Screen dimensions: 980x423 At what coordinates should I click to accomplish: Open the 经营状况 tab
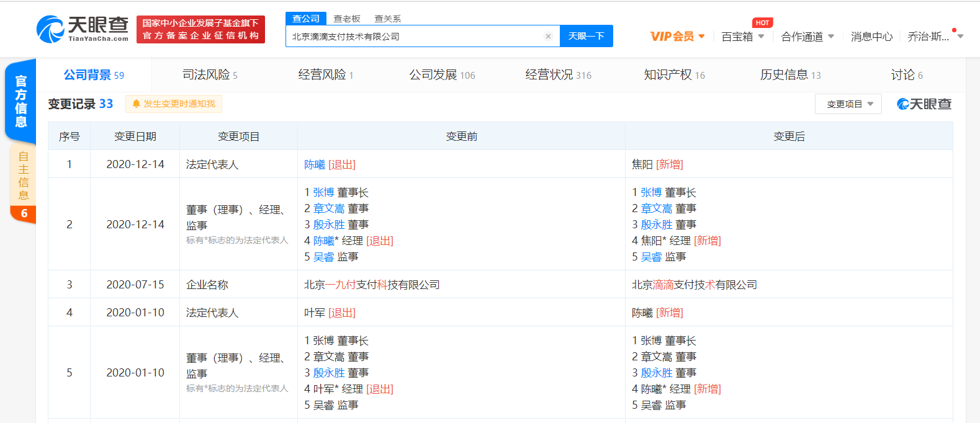click(x=558, y=75)
